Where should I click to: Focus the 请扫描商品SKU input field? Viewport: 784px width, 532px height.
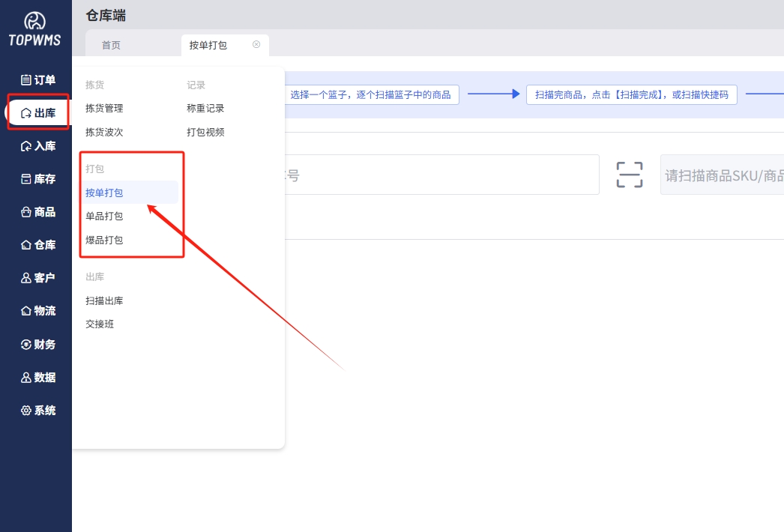tap(722, 175)
